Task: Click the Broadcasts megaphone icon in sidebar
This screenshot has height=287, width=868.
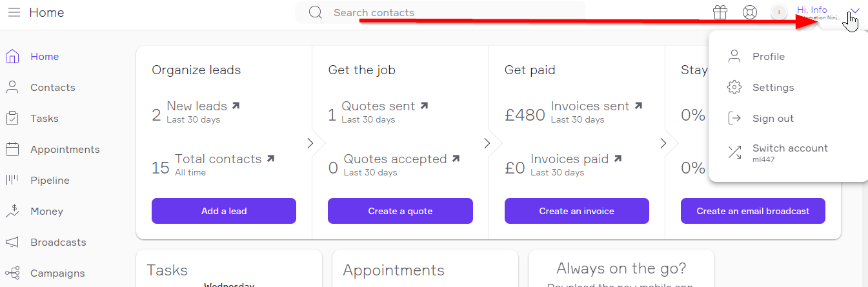Action: click(12, 242)
